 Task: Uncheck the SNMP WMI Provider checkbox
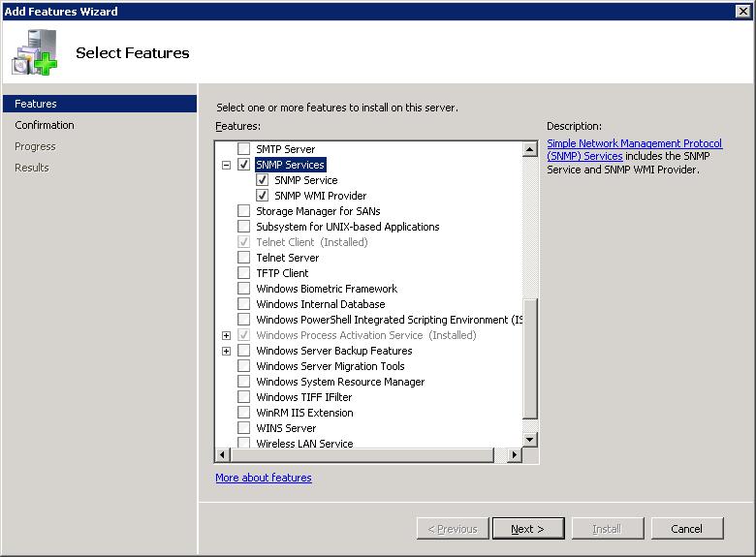point(263,195)
